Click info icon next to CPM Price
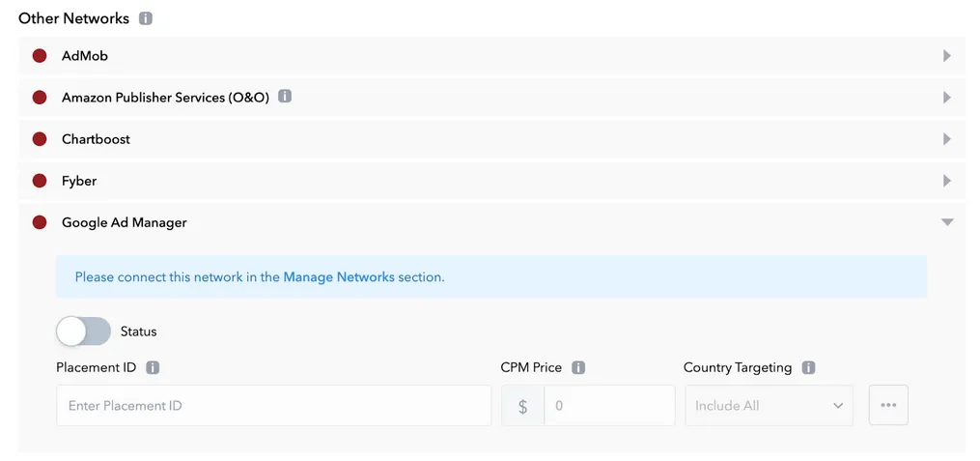 pyautogui.click(x=578, y=368)
